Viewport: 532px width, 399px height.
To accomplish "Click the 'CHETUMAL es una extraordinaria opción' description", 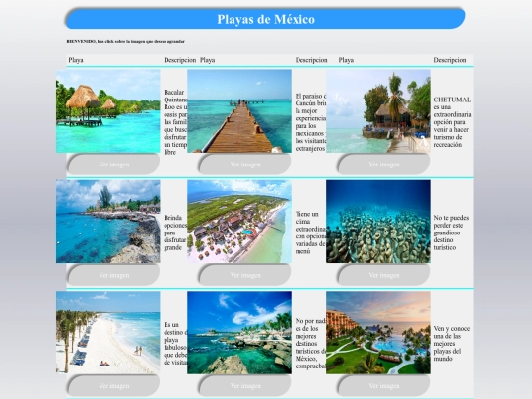I will 452,122.
